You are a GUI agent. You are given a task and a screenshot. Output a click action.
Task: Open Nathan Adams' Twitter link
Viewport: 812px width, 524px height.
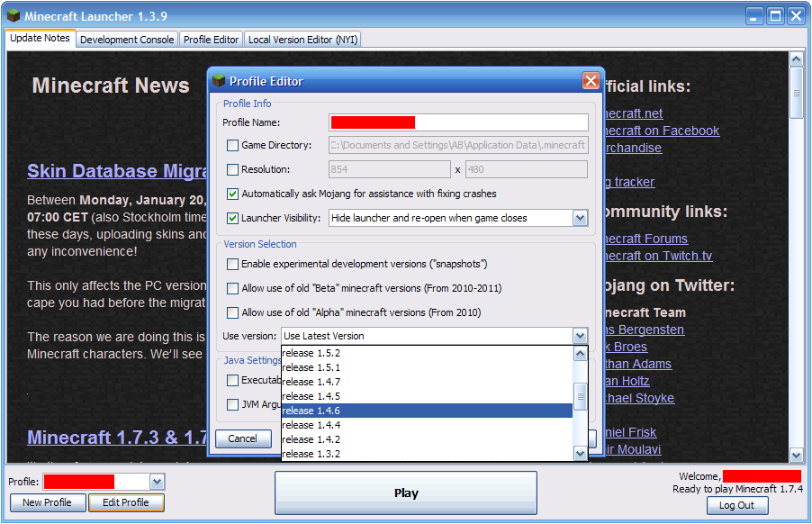point(638,365)
